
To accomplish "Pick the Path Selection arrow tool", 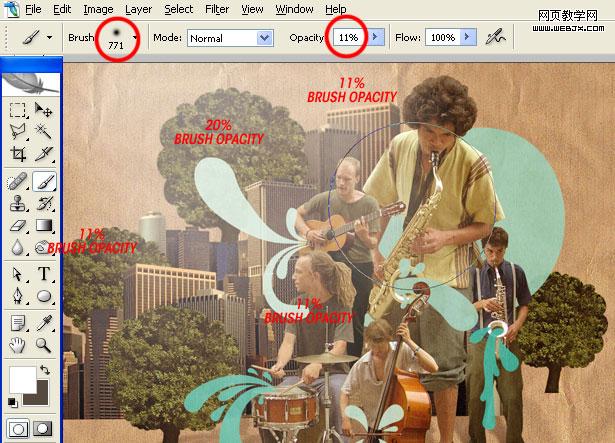I will [18, 274].
